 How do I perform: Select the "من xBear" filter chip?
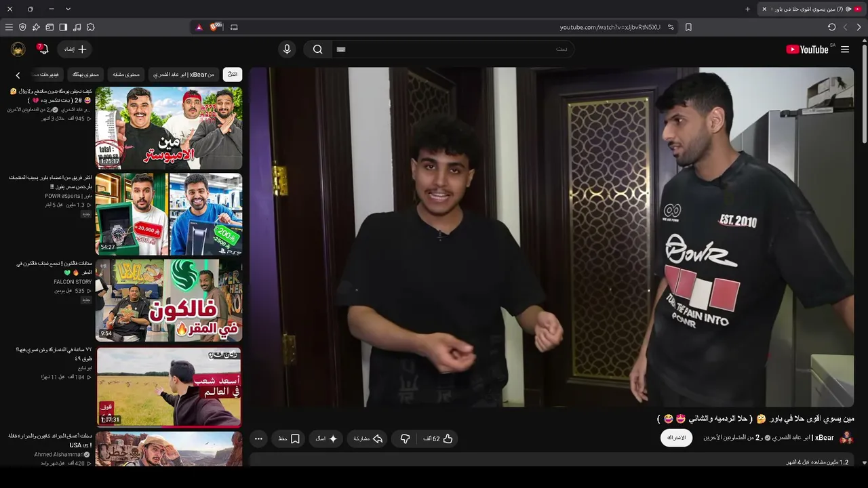[183, 75]
